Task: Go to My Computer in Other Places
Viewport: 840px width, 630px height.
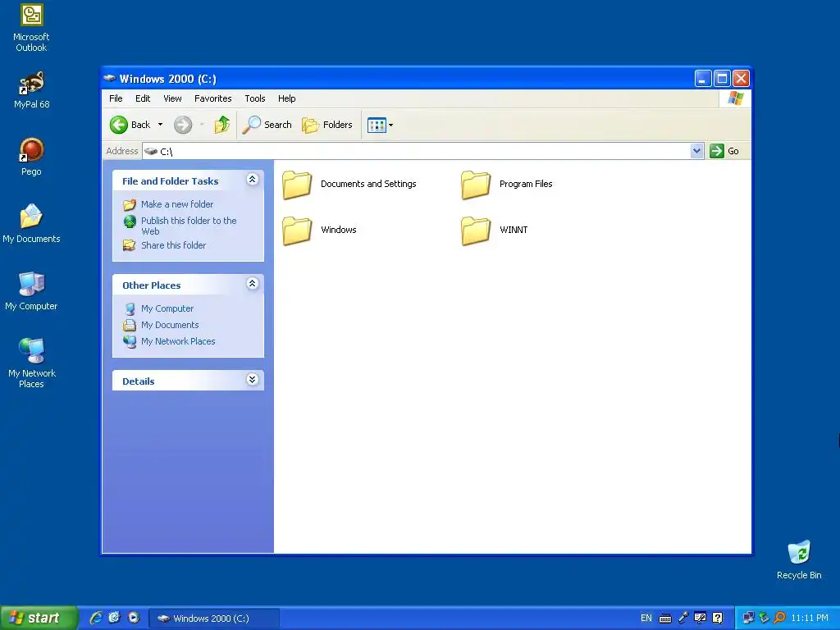Action: pos(167,308)
